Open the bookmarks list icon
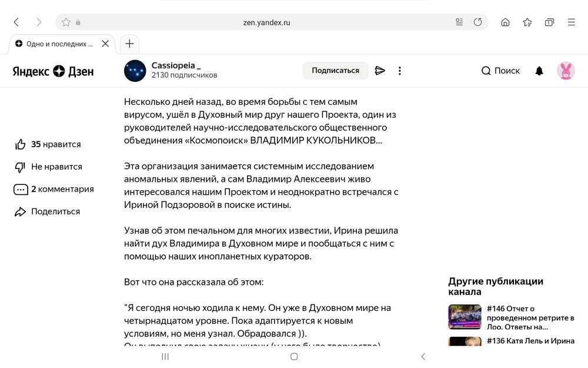Viewport: 588px width, 368px height. 527,22
